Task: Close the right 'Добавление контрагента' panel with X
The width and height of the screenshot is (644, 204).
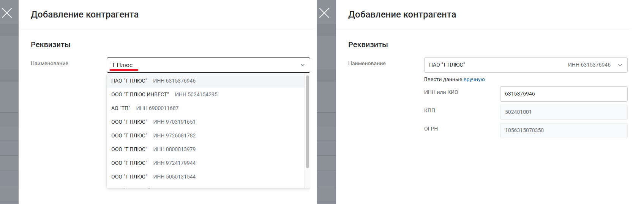Action: click(x=324, y=13)
